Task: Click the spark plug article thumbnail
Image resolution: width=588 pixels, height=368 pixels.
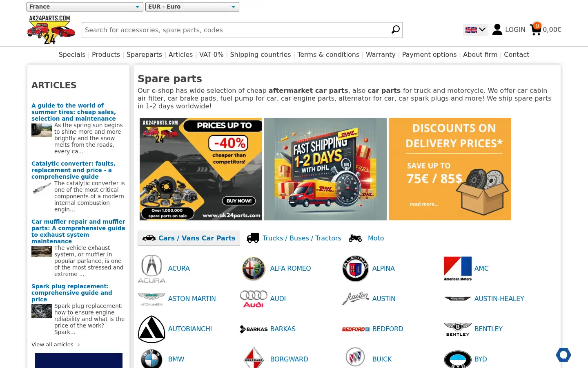Action: click(42, 311)
